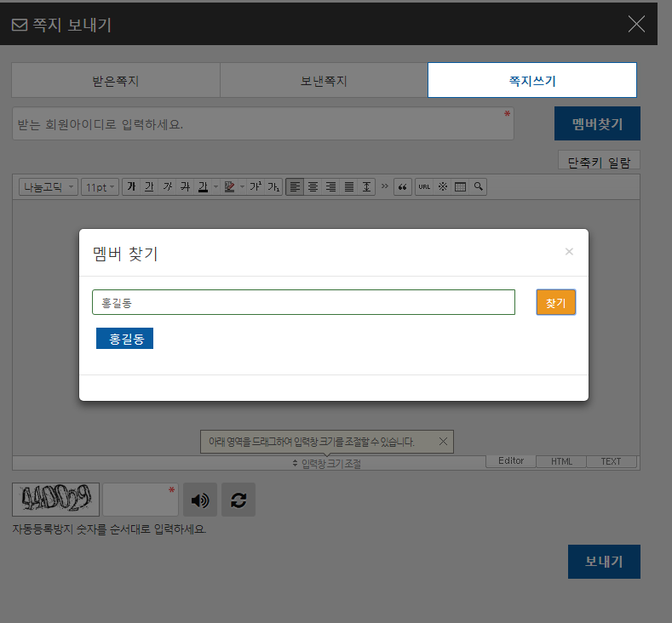Switch editor to TEXT mode
The image size is (672, 623).
[611, 461]
